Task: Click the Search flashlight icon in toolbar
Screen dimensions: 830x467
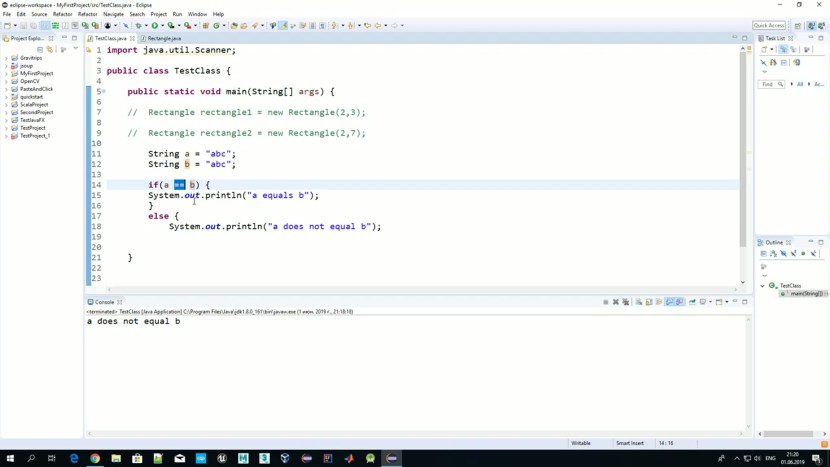Action: pyautogui.click(x=255, y=25)
